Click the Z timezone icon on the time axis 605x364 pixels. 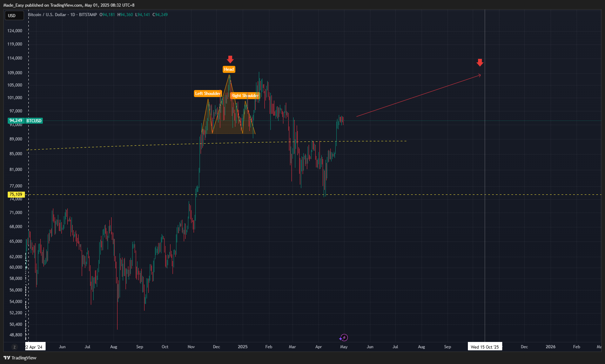pyautogui.click(x=14, y=346)
